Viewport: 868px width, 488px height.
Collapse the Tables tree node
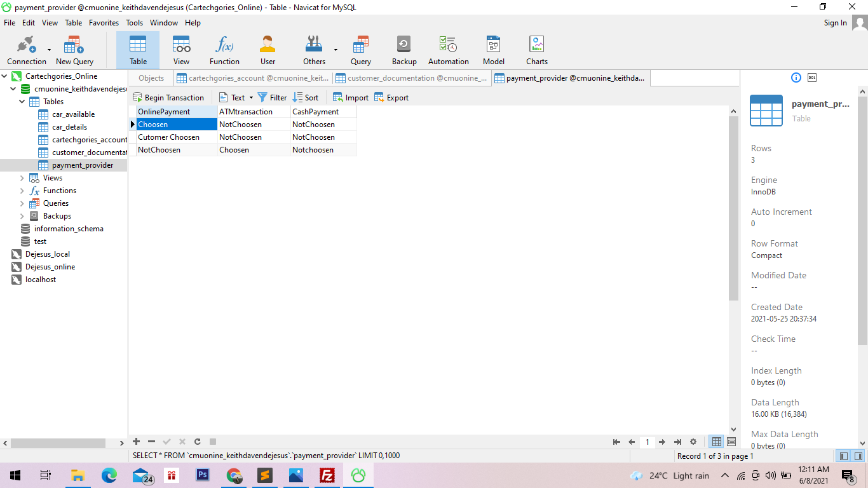22,102
